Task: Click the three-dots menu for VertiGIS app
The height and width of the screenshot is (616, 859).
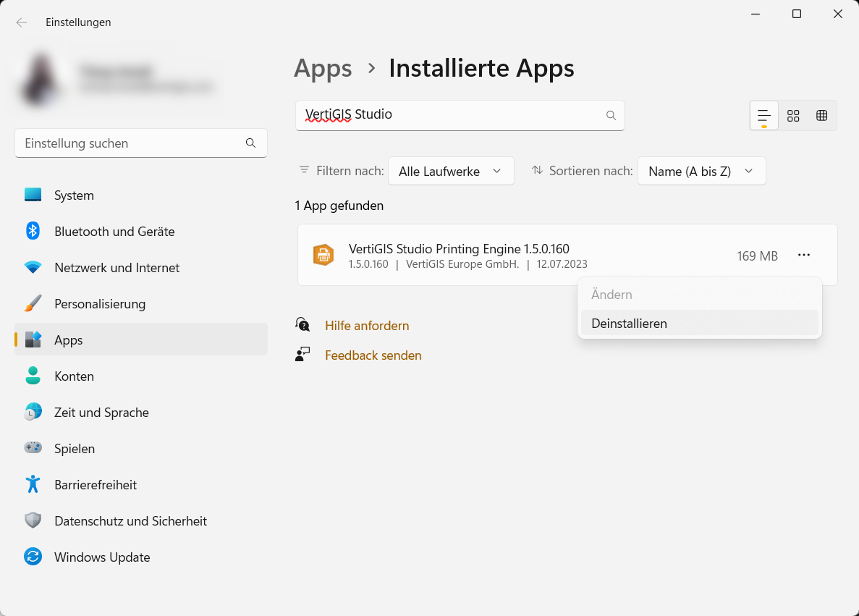Action: [x=803, y=255]
